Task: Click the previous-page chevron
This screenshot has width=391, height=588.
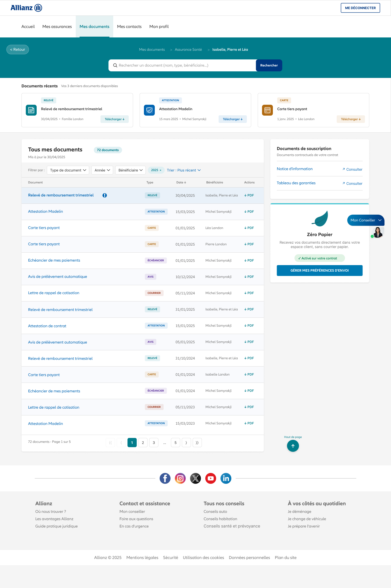Action: pos(121,443)
